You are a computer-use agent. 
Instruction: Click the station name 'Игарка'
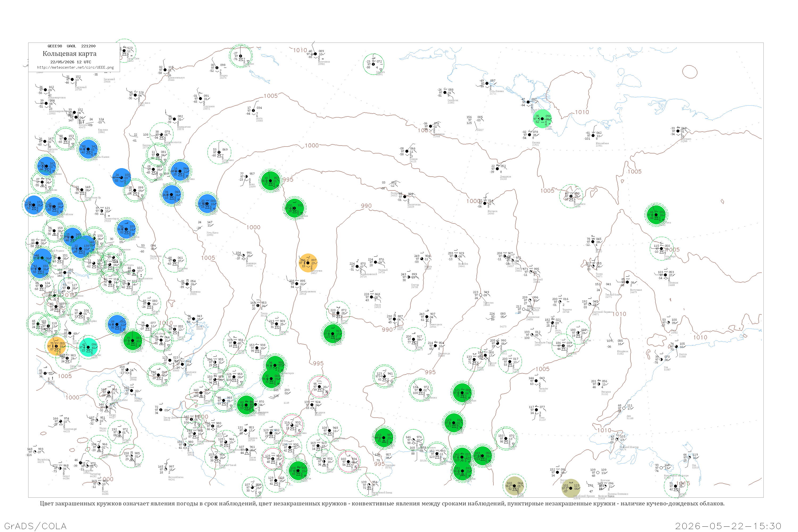223,76
